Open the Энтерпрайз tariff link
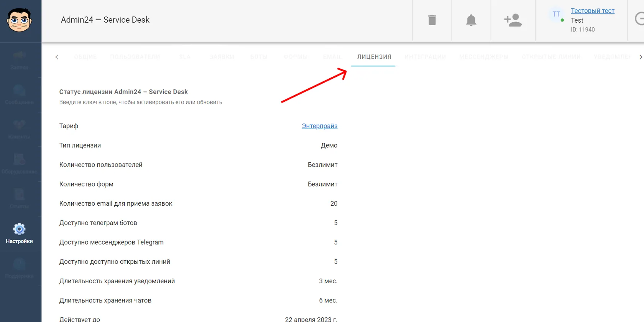The width and height of the screenshot is (644, 322). pos(320,126)
